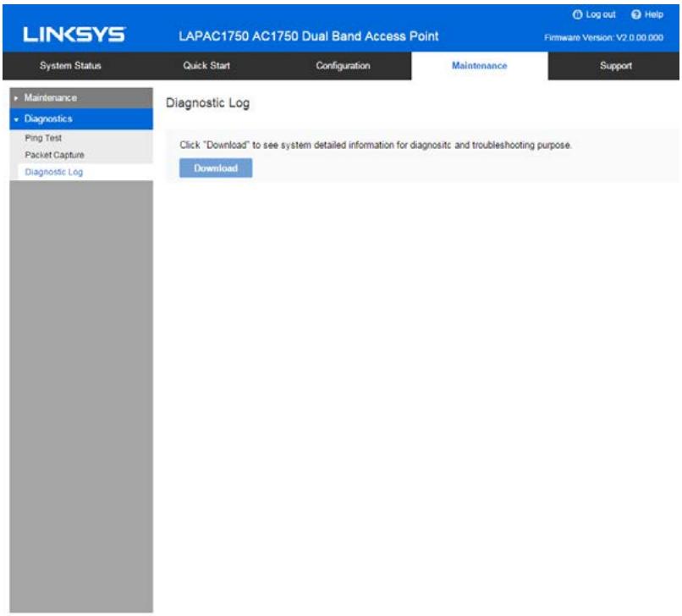Click the Log out link text
The width and height of the screenshot is (682, 616).
(x=601, y=14)
